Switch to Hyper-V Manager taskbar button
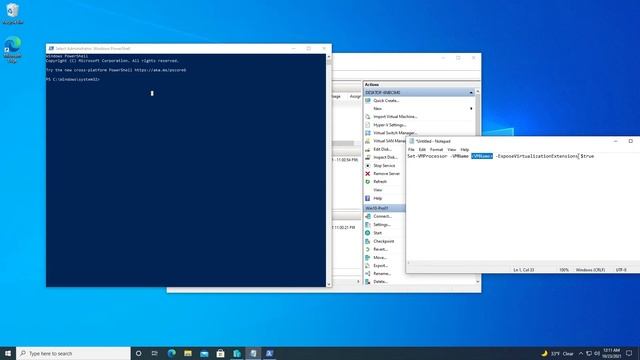 click(x=237, y=353)
